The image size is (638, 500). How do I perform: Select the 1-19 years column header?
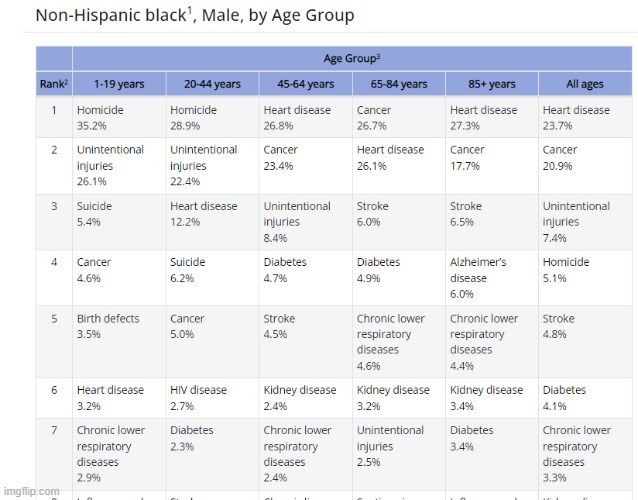click(118, 84)
